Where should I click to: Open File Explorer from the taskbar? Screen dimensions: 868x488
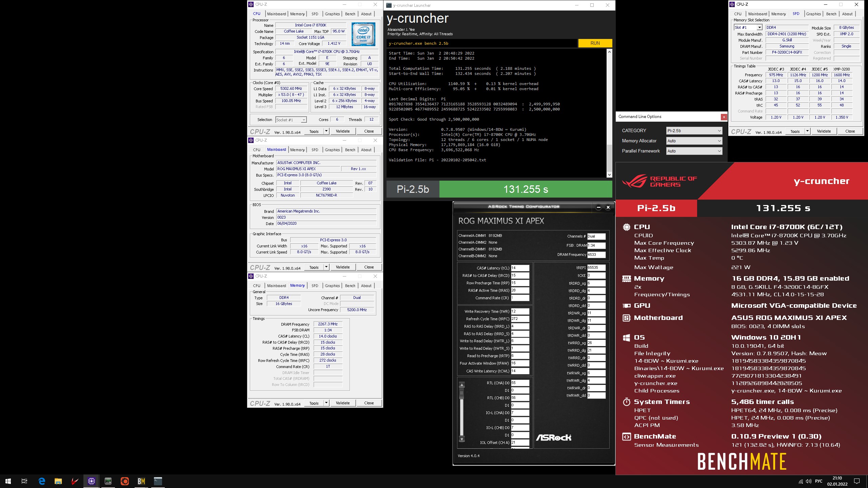pos(58,481)
